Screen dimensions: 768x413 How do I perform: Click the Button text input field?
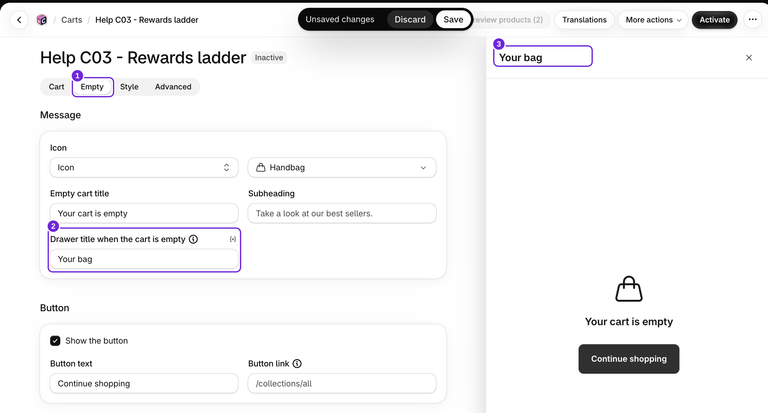(x=144, y=384)
